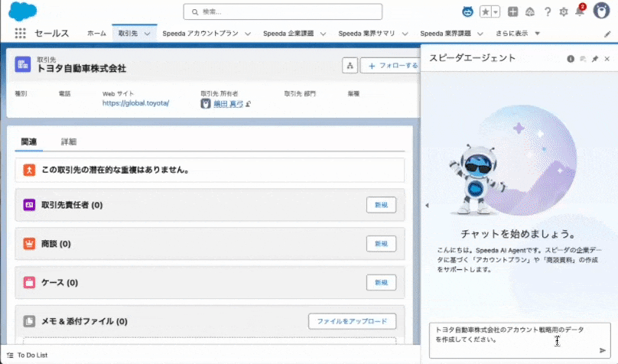Click the ファイルをアップロード button
The image size is (618, 364).
(x=352, y=321)
